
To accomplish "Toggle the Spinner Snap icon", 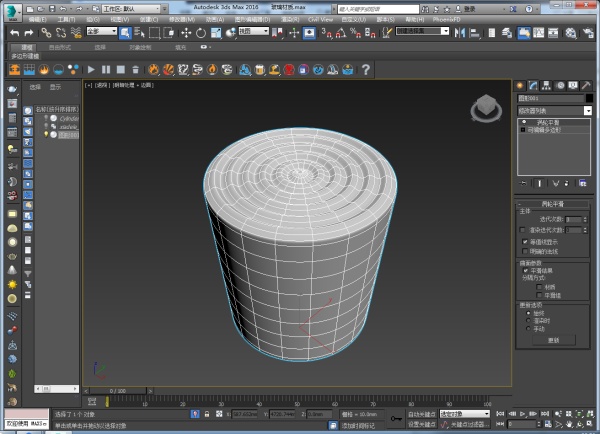I will pos(370,33).
